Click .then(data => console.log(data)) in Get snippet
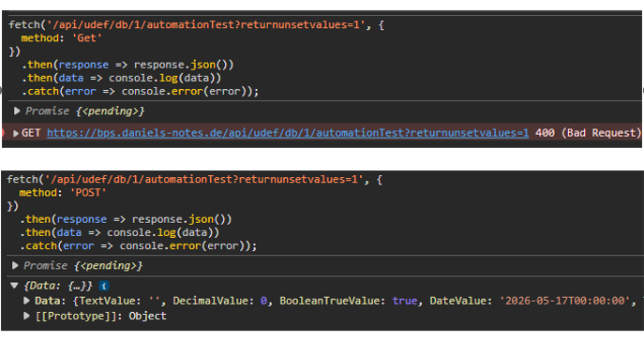Viewport: 644px width, 341px height. tap(122, 78)
